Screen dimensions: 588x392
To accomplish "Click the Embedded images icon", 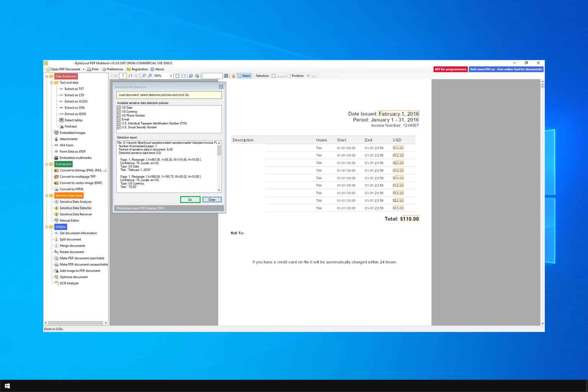I will [x=56, y=133].
